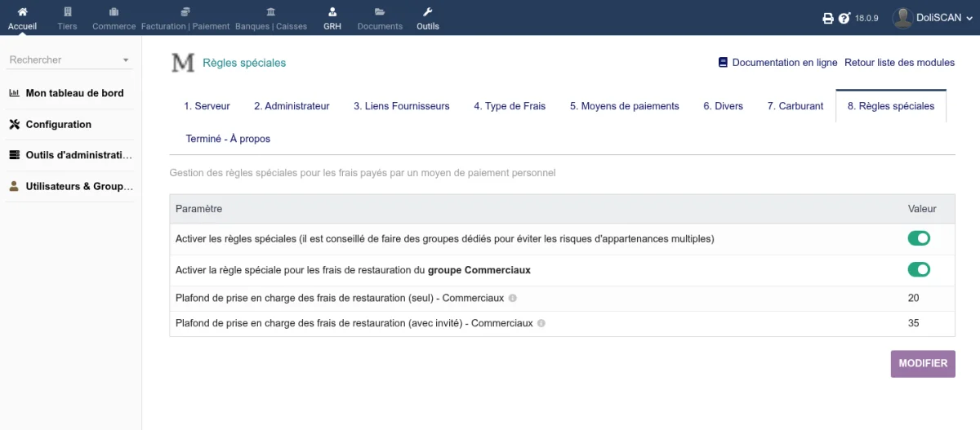
Task: Click the Valeur column header
Action: [922, 209]
